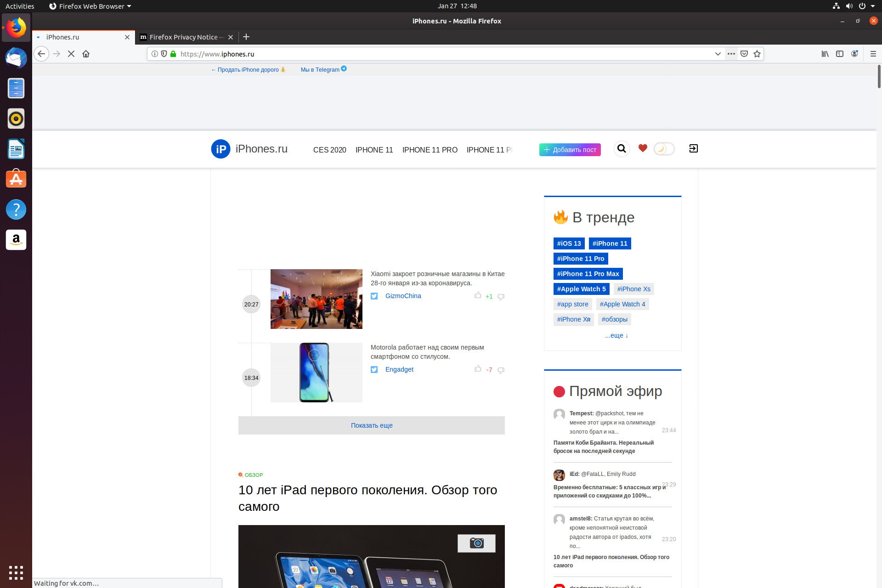Go to Firefox home page icon
Screen dimensions: 882x588
tap(86, 54)
